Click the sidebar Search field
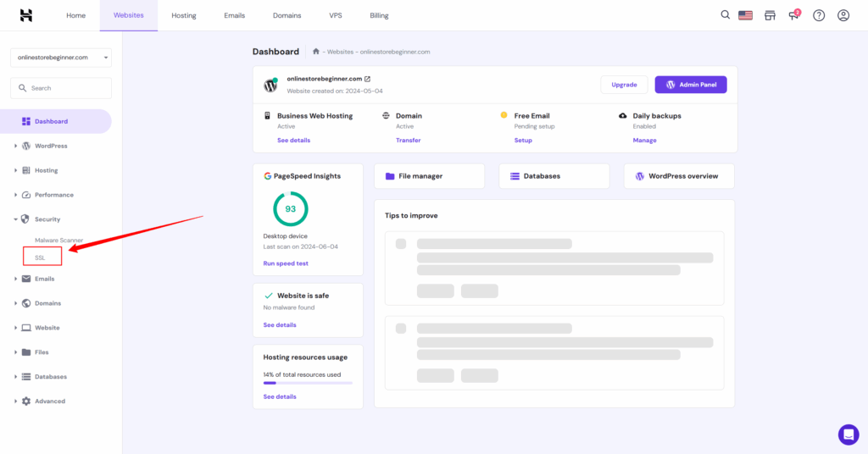Viewport: 868px width, 454px height. pyautogui.click(x=61, y=88)
